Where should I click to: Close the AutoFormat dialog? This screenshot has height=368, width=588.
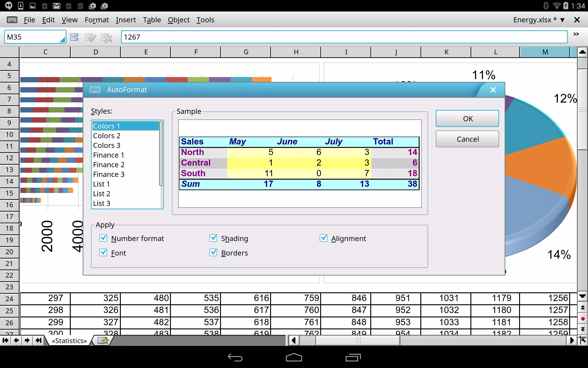(x=493, y=90)
